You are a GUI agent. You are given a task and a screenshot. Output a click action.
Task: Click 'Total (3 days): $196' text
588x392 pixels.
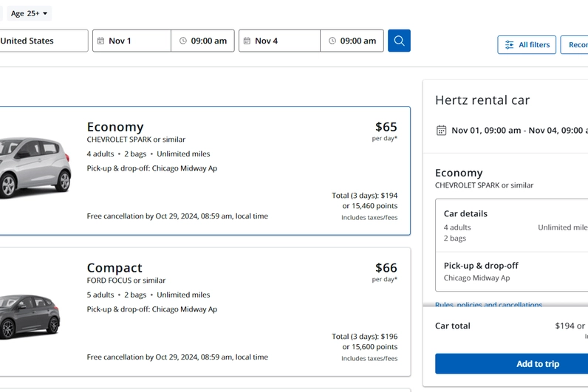click(x=364, y=336)
